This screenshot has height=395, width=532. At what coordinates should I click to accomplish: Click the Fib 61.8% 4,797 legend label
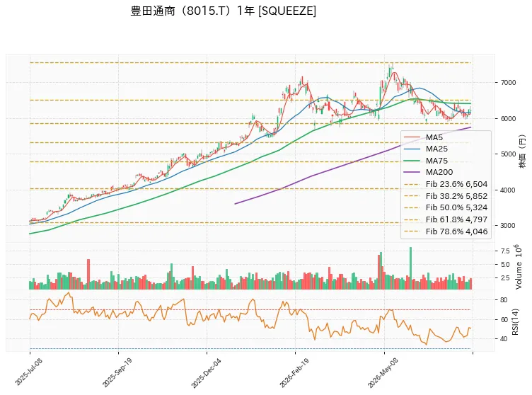(x=457, y=219)
